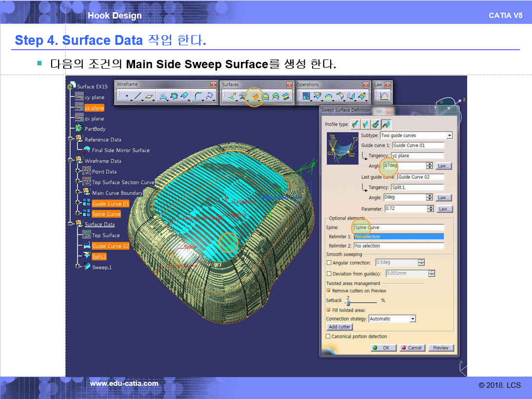This screenshot has width=532, height=399.
Task: Select the Line tool in Wireframe toolbar
Action: tap(138, 96)
